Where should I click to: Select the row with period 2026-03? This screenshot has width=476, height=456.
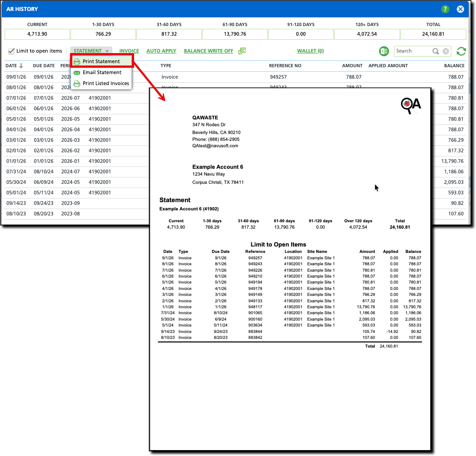(76, 140)
